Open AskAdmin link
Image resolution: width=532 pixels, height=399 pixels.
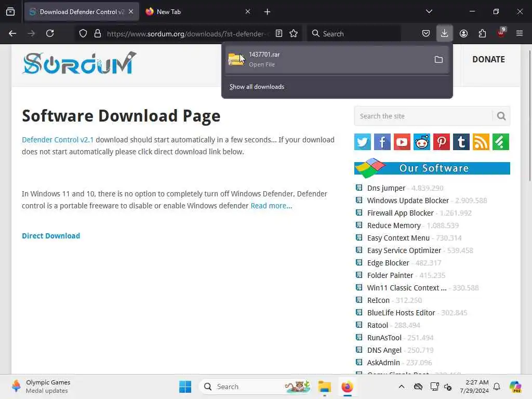pos(383,363)
